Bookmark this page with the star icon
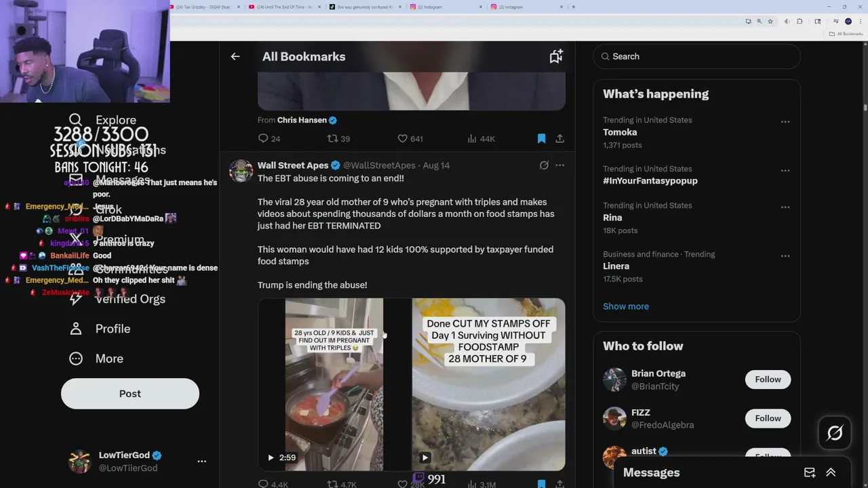Screen dimensions: 868x488 pyautogui.click(x=770, y=22)
